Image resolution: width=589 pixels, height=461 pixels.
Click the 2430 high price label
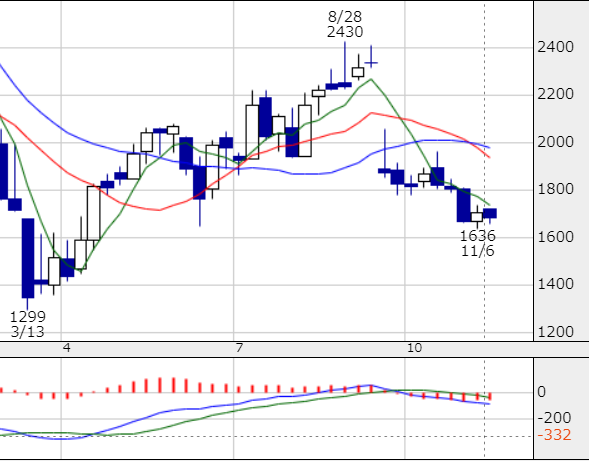(x=345, y=32)
